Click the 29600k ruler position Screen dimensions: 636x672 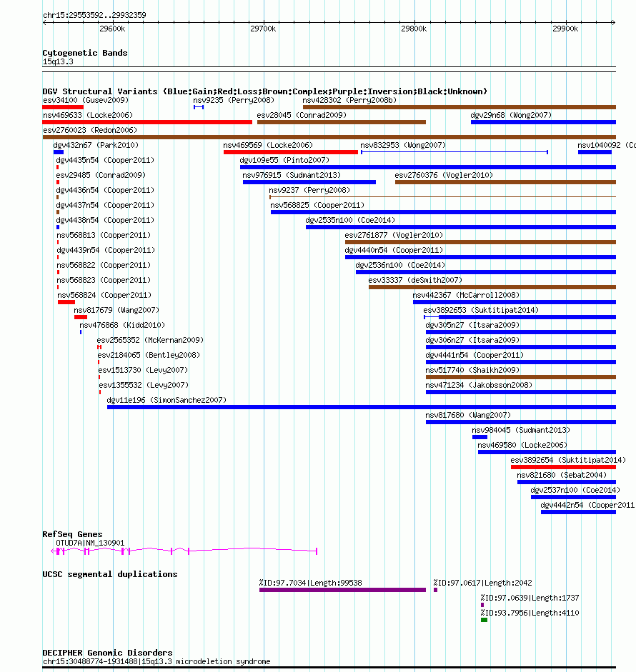point(112,29)
